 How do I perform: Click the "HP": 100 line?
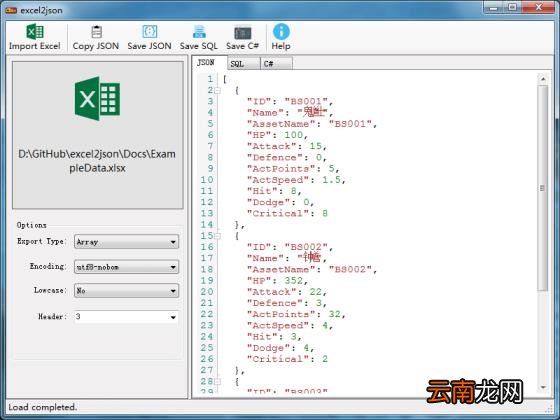tap(277, 135)
